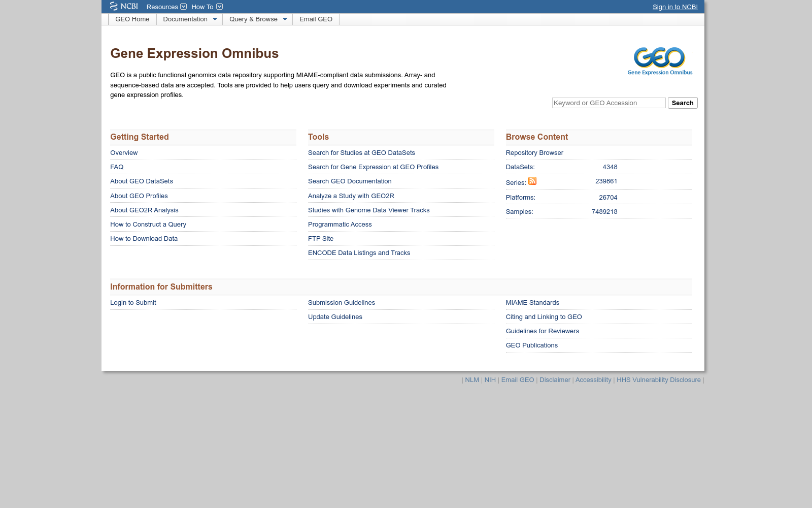Click the Disclaimer footer link
This screenshot has height=508, width=812.
coord(555,380)
